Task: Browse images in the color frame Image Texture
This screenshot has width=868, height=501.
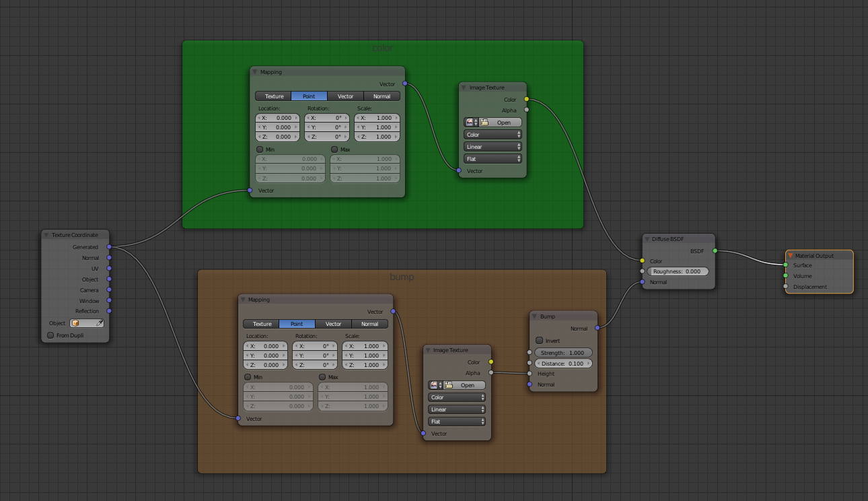Action: [471, 123]
